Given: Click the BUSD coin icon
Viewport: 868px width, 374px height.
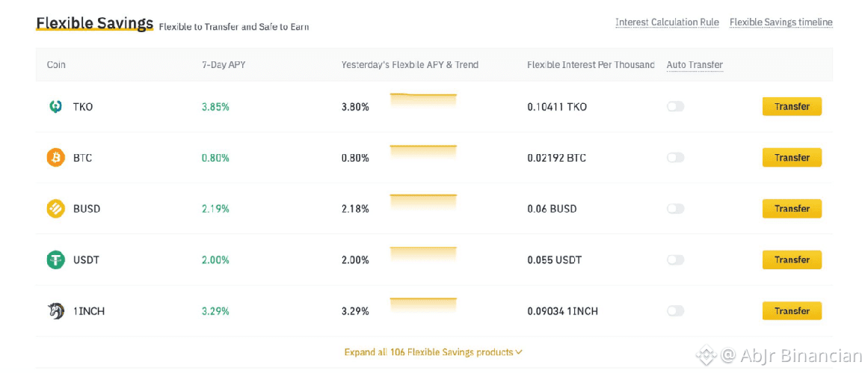Looking at the screenshot, I should click(x=55, y=209).
